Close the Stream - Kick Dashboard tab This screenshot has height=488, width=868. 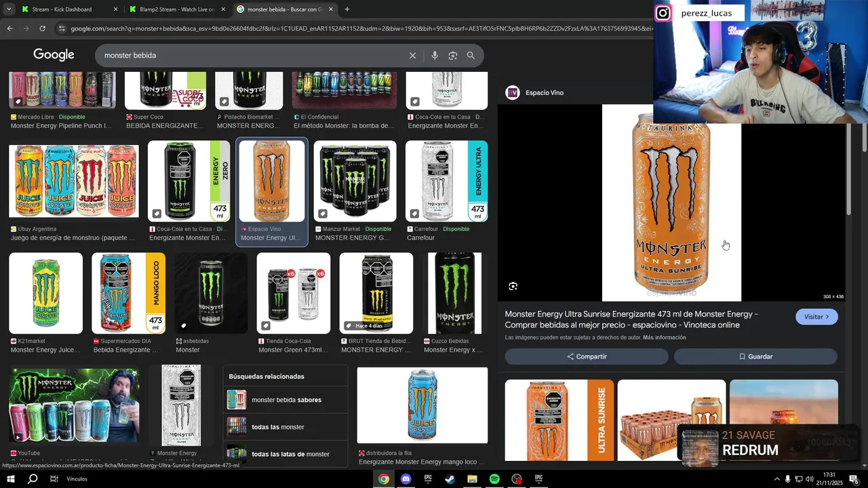pos(115,9)
